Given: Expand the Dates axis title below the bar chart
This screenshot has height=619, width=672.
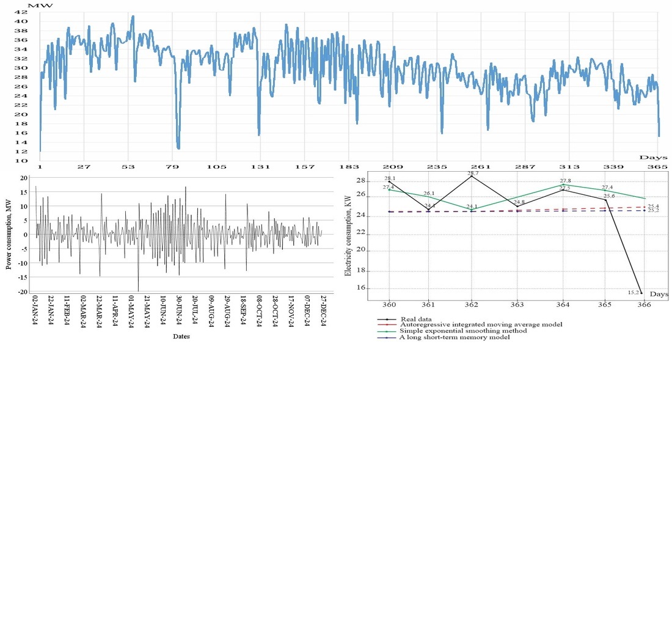Looking at the screenshot, I should pos(181,336).
